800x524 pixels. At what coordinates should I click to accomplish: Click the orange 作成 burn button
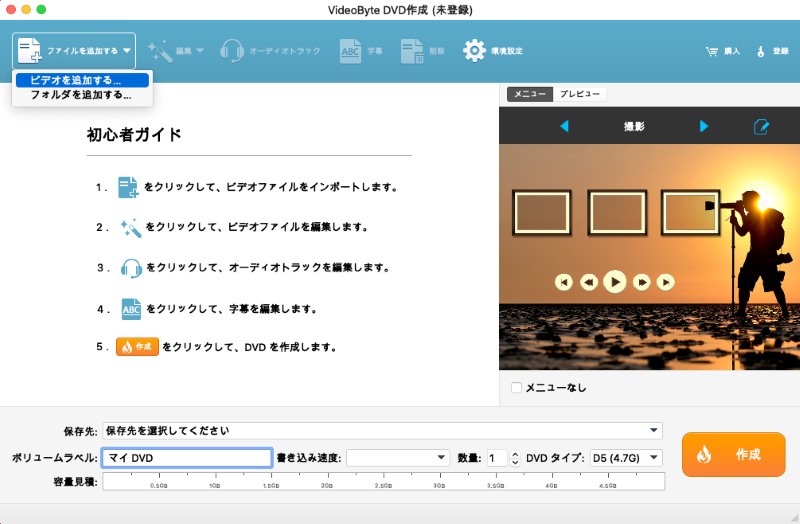point(733,454)
